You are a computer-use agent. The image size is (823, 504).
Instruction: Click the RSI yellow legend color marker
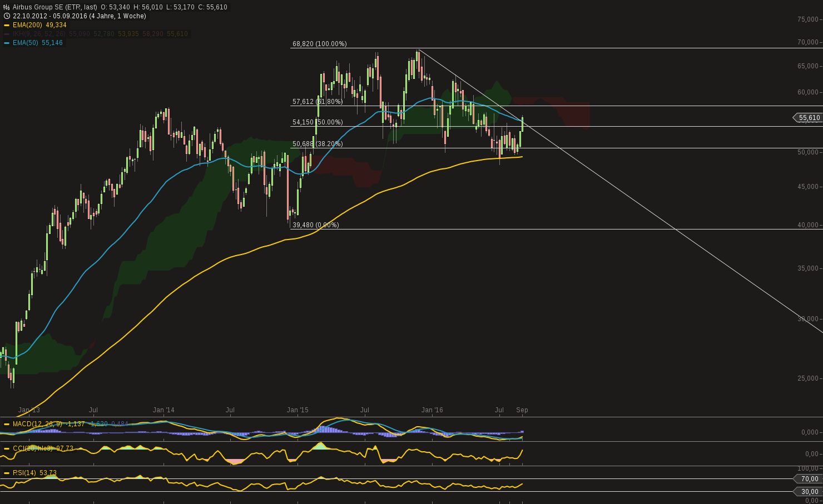pos(6,473)
